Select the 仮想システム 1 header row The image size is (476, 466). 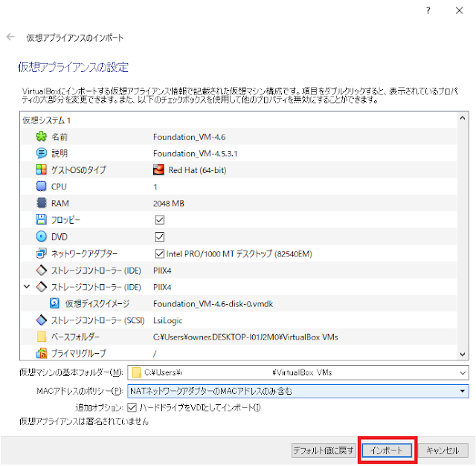(238, 120)
